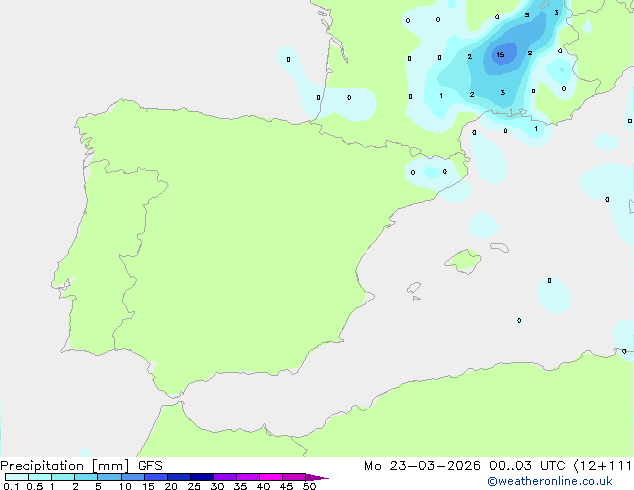Image resolution: width=634 pixels, height=490 pixels.
Task: Pick the 20–25 mm legend color swatch
Action: point(179,477)
